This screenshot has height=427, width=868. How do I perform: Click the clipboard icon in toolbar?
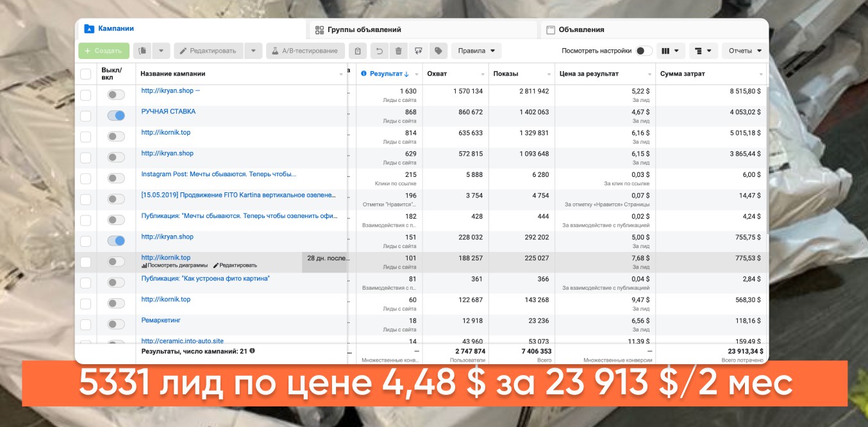click(x=358, y=51)
